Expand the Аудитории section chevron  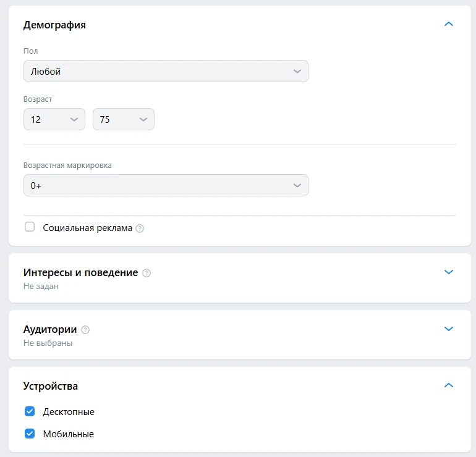449,329
